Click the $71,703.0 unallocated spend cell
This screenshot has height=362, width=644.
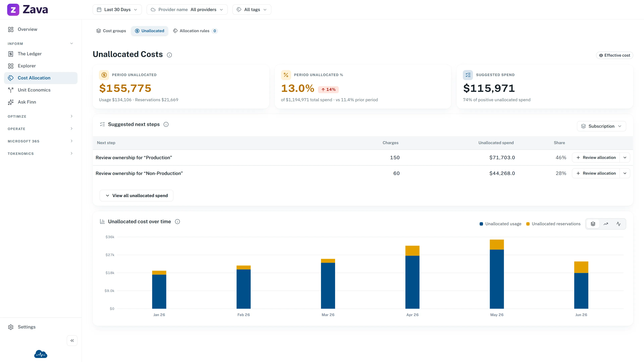click(x=502, y=158)
